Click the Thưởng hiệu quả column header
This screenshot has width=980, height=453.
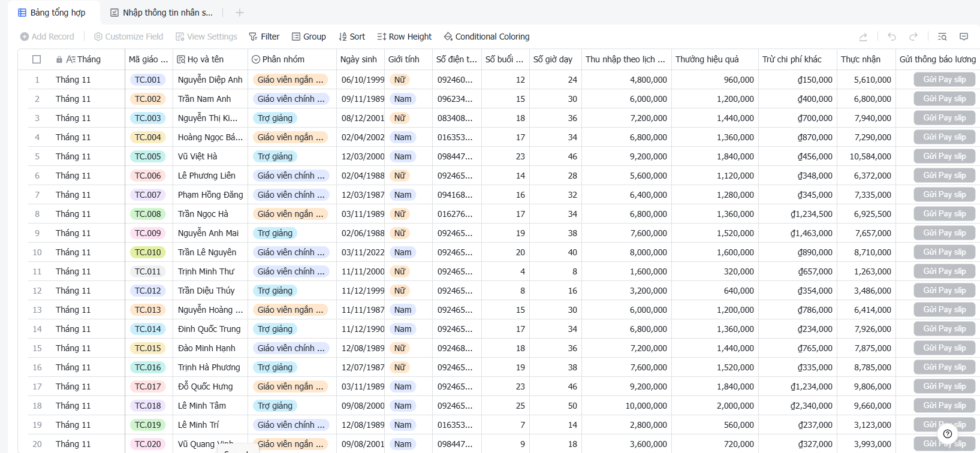point(715,59)
